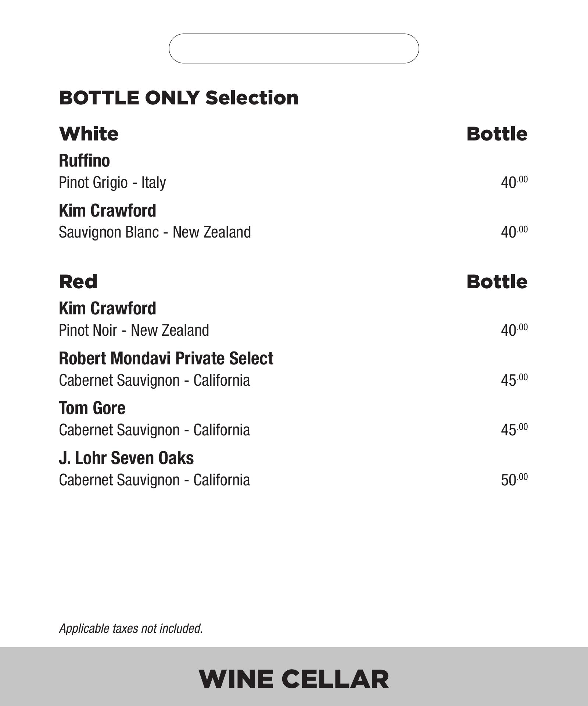The image size is (588, 706).
Task: Select the White section heading
Action: (x=89, y=134)
